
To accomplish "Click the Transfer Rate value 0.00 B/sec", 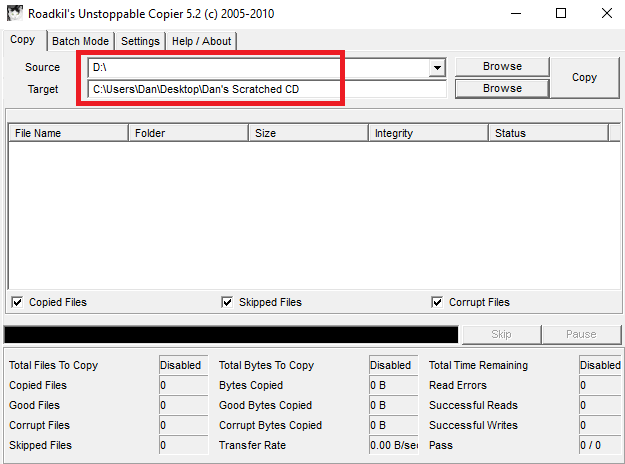I will [394, 445].
